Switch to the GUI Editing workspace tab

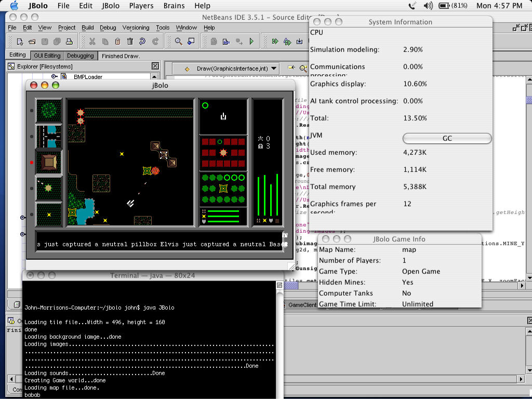(x=47, y=56)
